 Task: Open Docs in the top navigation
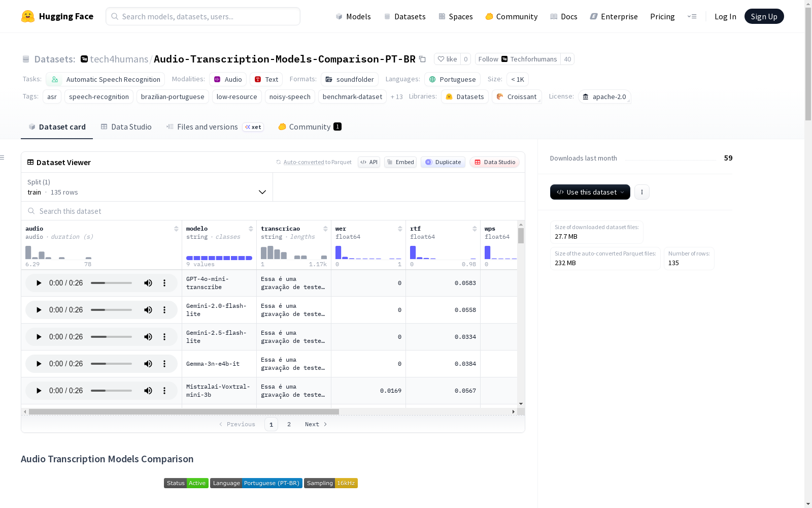click(x=564, y=16)
